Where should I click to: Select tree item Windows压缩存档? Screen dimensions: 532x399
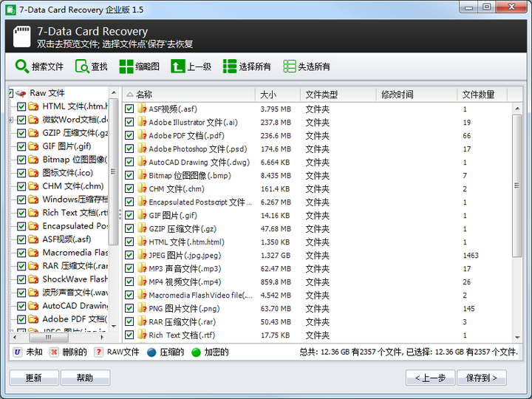coord(75,199)
